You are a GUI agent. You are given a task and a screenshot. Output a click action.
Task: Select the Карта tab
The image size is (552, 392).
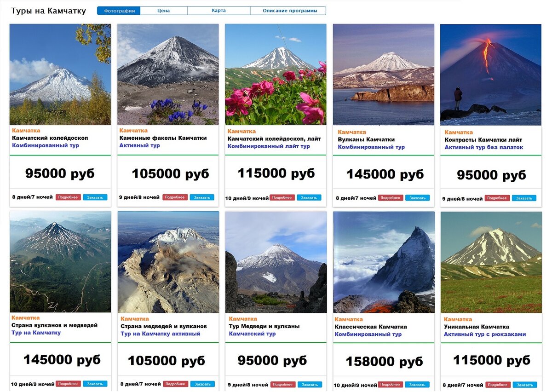[219, 11]
